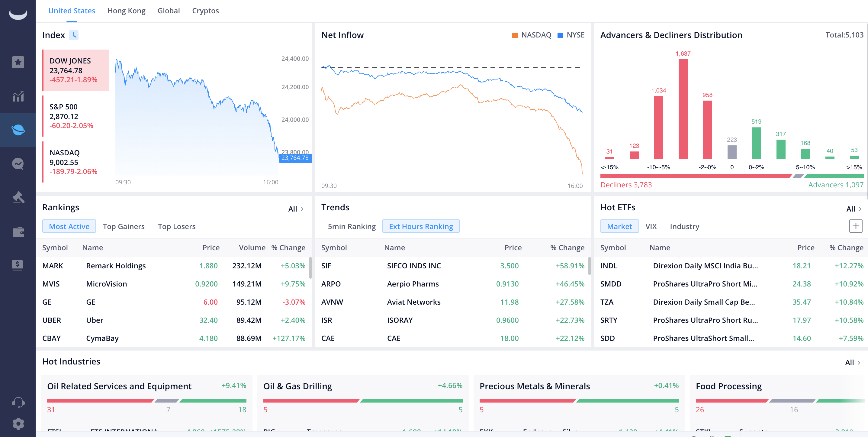This screenshot has height=437, width=868.
Task: Switch to the Top Gainers tab
Action: (x=124, y=227)
